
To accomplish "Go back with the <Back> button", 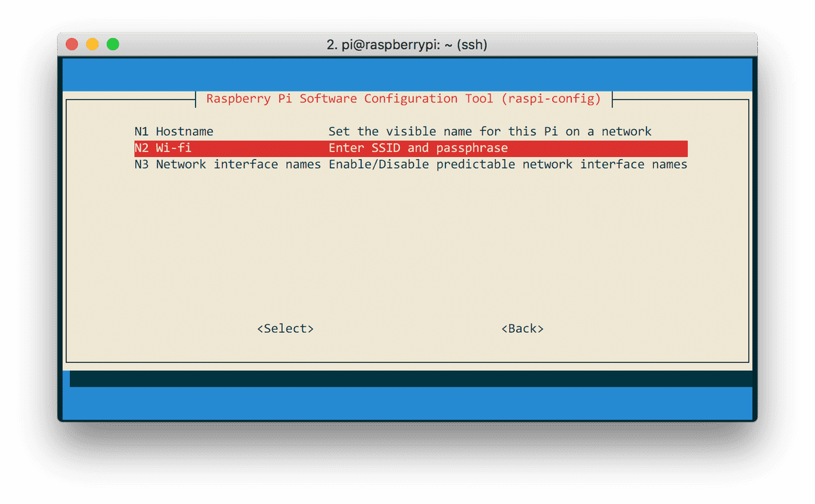I will click(522, 329).
